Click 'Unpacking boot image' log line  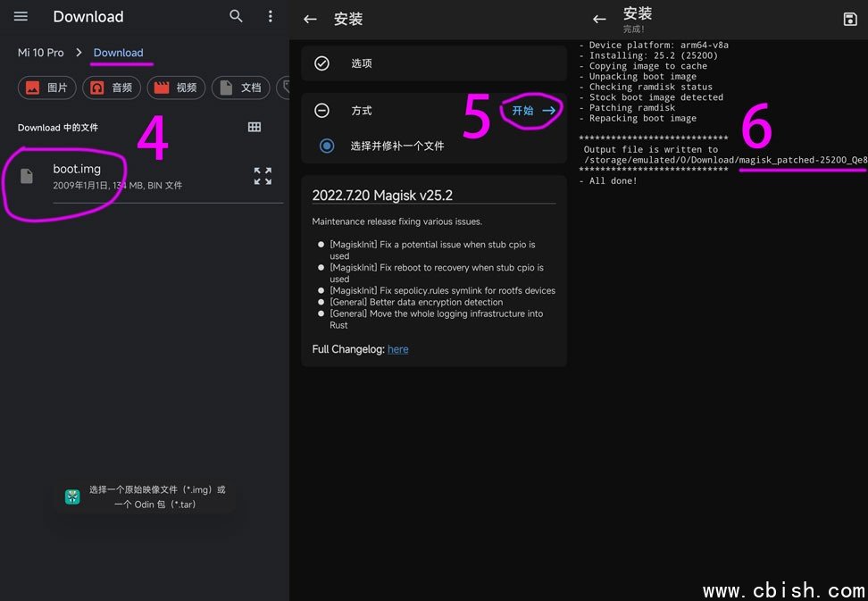(638, 77)
